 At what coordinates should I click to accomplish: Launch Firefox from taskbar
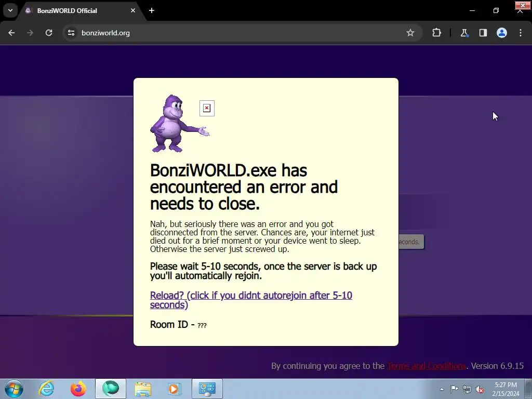click(x=78, y=389)
